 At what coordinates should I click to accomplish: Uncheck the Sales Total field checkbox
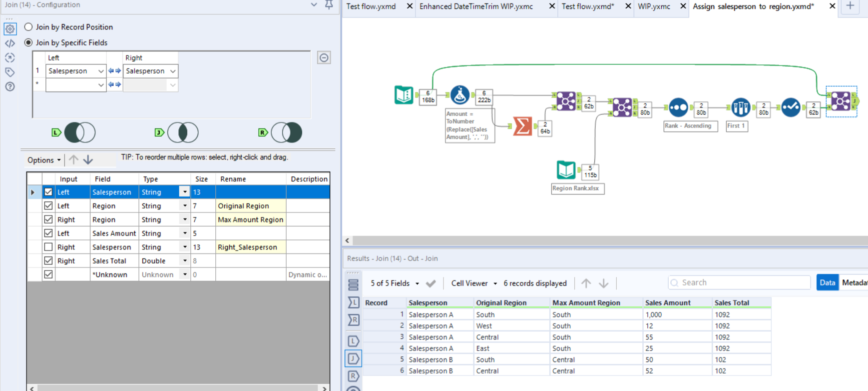pyautogui.click(x=48, y=260)
